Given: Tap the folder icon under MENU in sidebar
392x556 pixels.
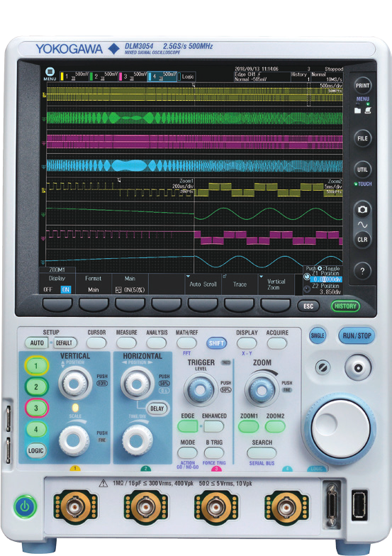Looking at the screenshot, I should 357,111.
